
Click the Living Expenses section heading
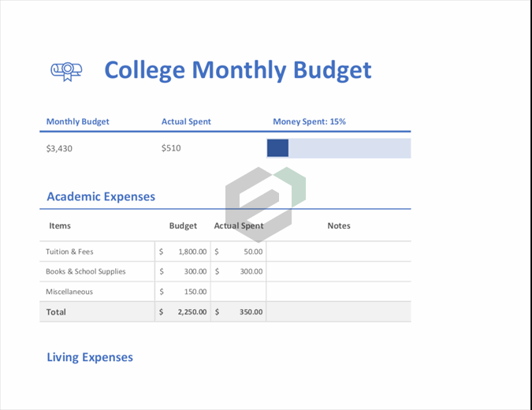coord(90,357)
